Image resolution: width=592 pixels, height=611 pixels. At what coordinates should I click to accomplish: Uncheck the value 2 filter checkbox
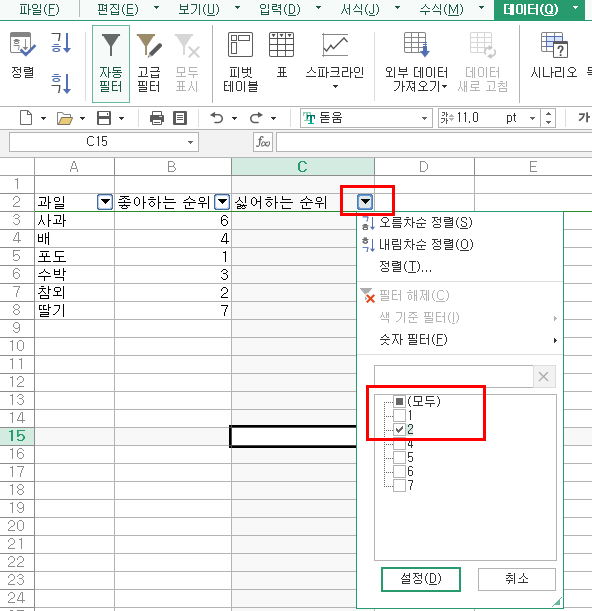[399, 429]
